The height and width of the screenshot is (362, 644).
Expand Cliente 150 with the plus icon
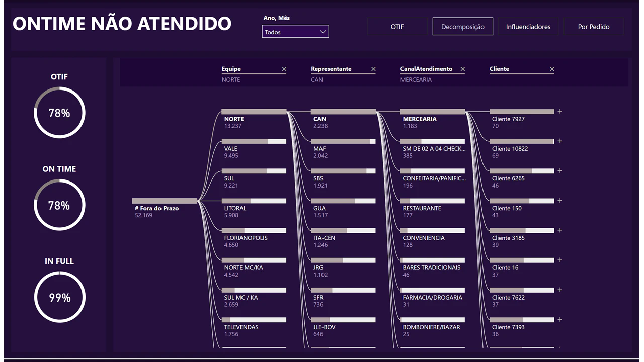[x=560, y=201]
